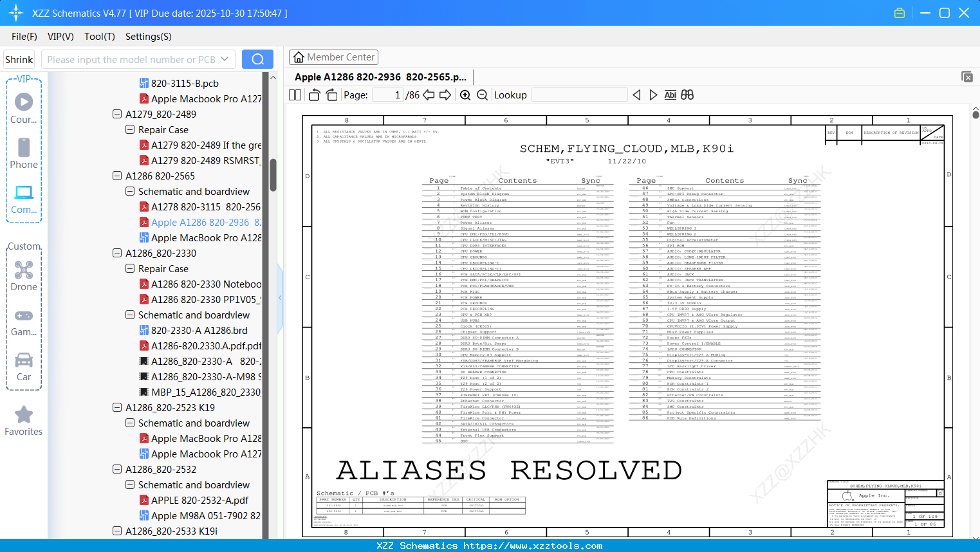Go to the next schematic page
This screenshot has width=980, height=552.
445,95
